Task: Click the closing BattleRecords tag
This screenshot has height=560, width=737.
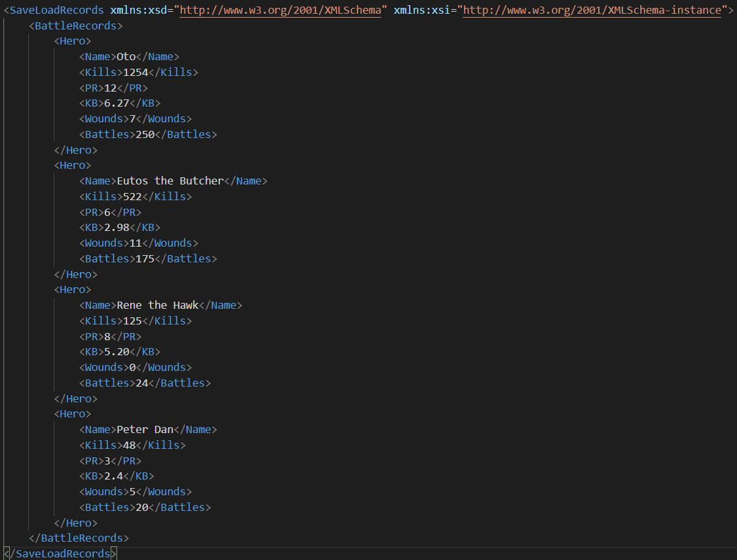Action: coord(79,538)
